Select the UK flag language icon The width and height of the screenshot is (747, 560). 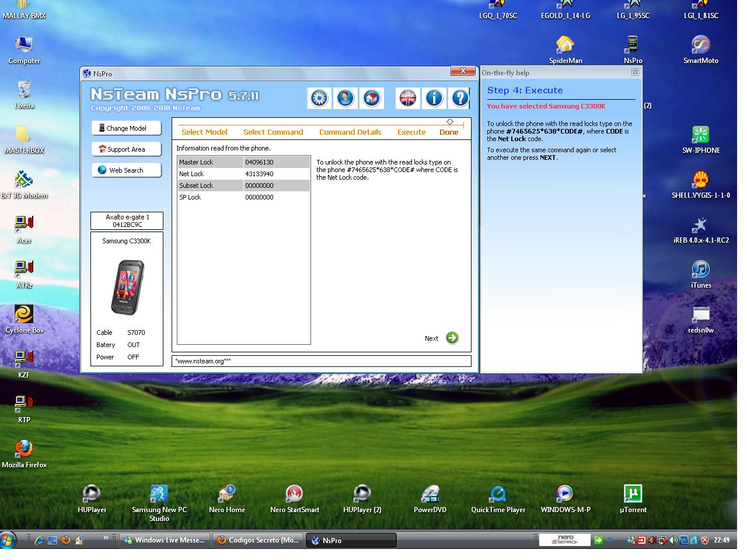pos(408,98)
